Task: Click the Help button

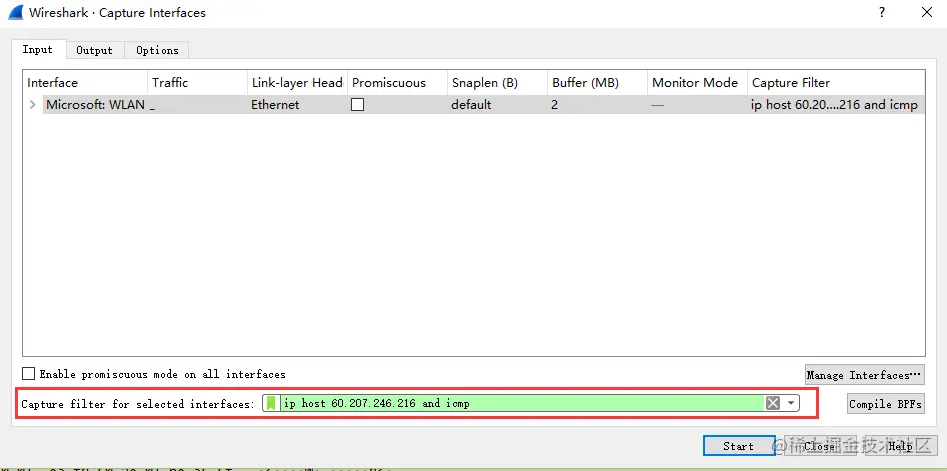Action: [900, 446]
